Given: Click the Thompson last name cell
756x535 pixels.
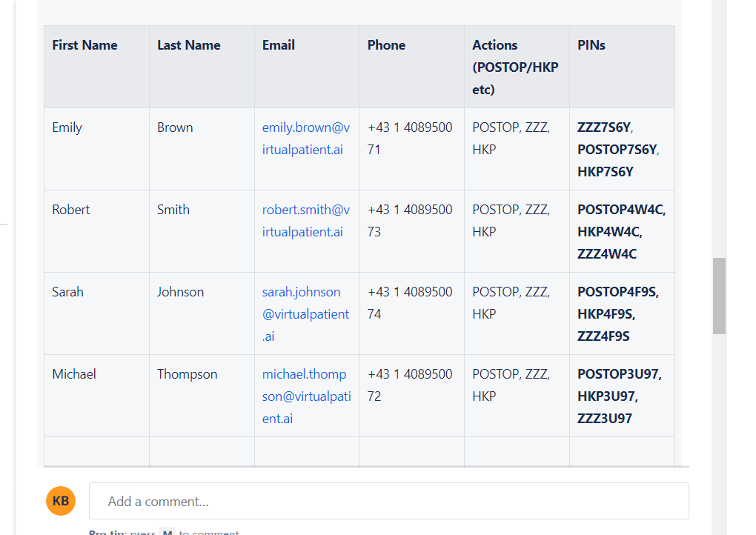Looking at the screenshot, I should [188, 374].
